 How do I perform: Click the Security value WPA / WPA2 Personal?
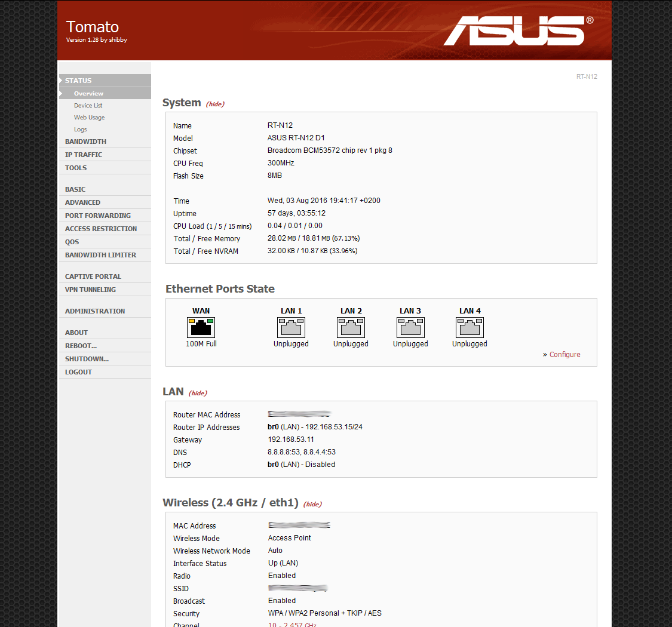pos(324,613)
